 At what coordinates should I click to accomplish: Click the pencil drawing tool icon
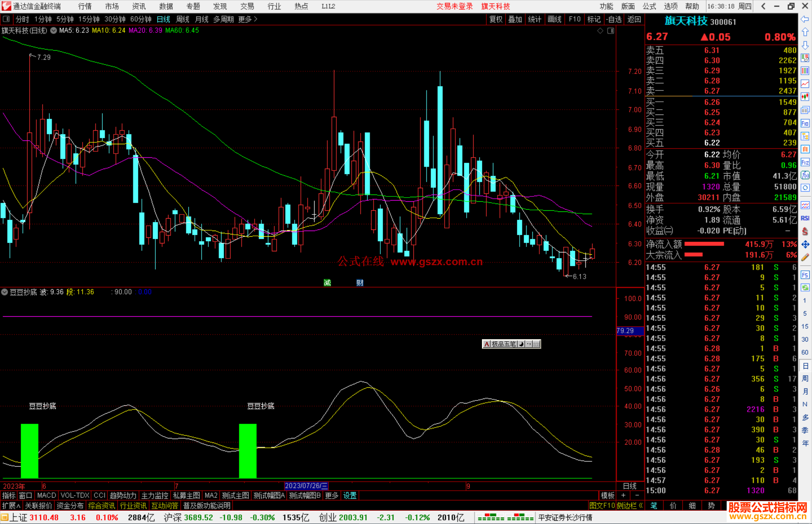click(x=805, y=257)
